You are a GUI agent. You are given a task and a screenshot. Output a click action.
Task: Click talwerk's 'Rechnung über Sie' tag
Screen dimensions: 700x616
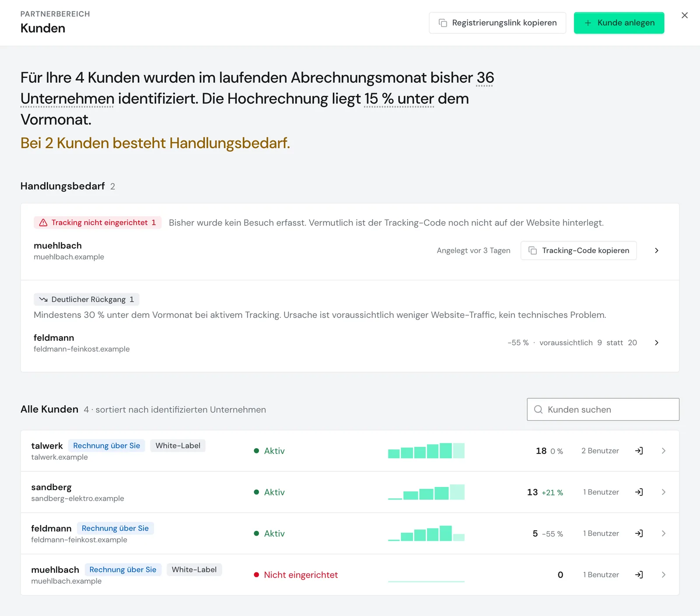[106, 445]
